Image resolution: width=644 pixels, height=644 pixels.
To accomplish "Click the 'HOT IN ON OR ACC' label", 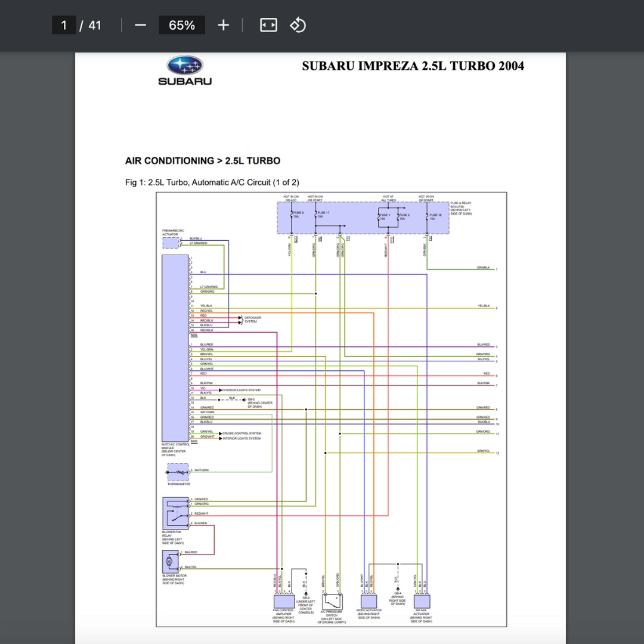I will point(291,199).
